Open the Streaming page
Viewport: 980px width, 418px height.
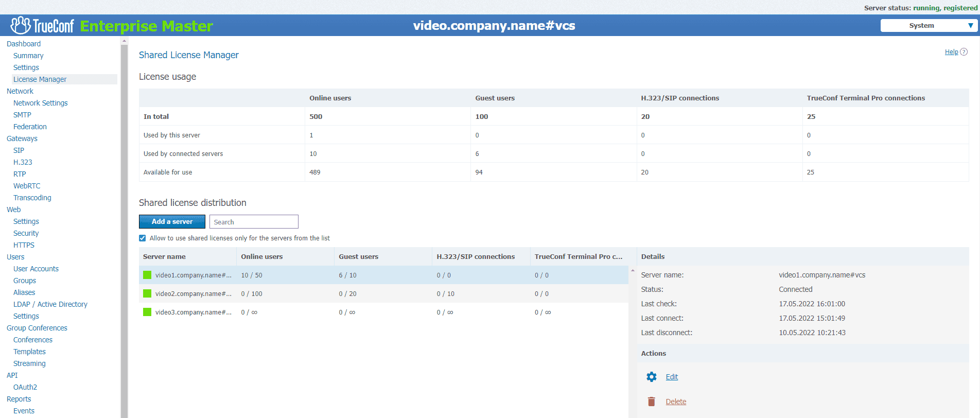click(29, 363)
